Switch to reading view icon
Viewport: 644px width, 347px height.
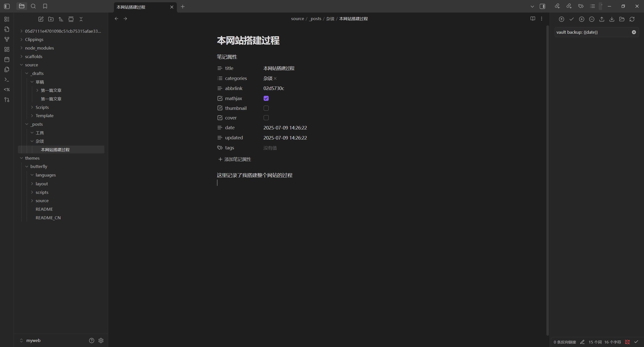(533, 19)
